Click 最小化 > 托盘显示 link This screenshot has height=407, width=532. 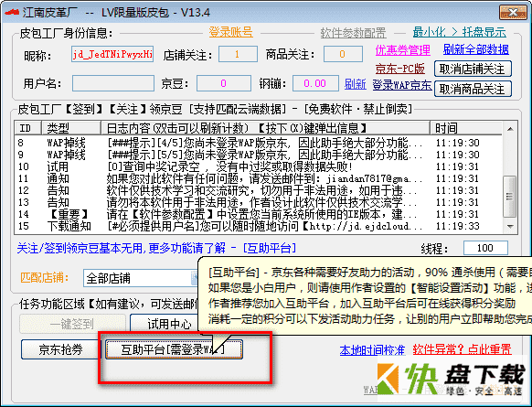point(460,32)
